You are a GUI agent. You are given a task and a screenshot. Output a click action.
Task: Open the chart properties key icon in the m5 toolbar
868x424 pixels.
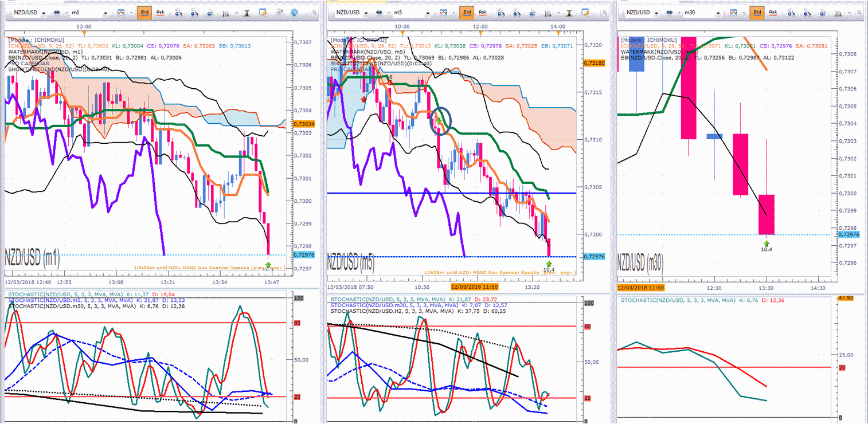586,12
